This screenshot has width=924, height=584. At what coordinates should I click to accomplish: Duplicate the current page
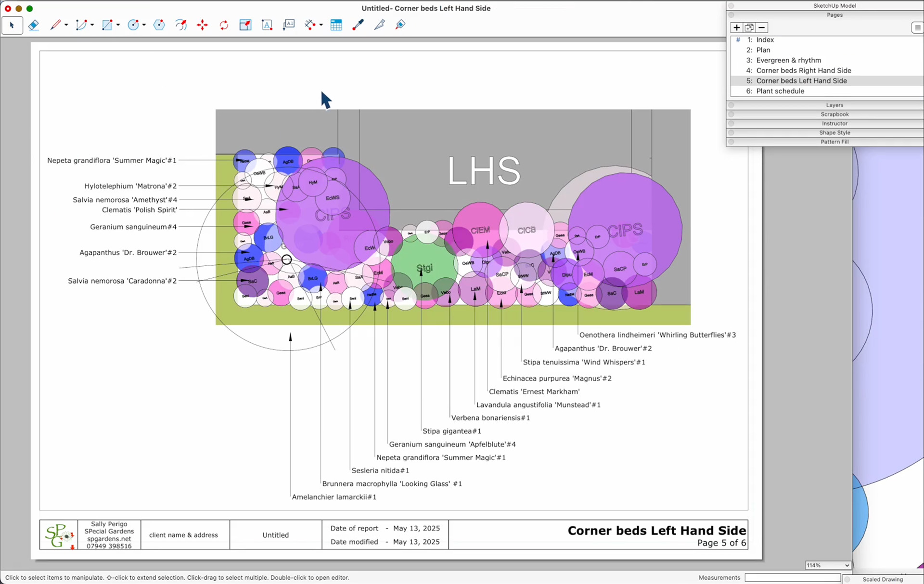click(749, 27)
